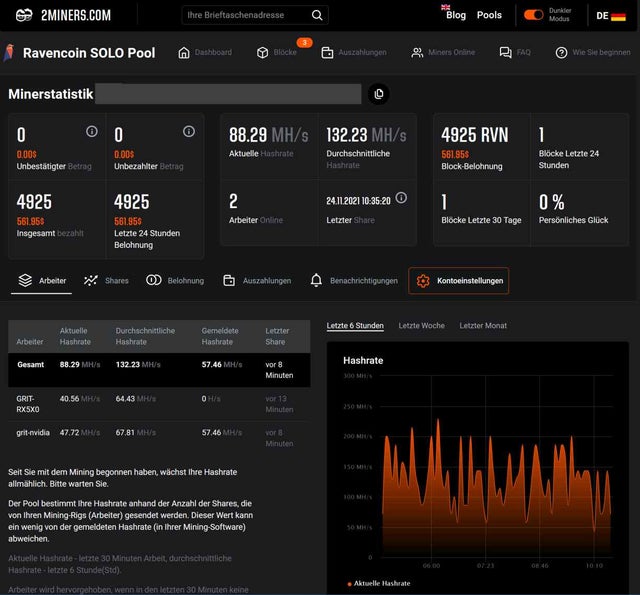This screenshot has width=640, height=595.
Task: Click the FAQ chat bubble icon
Action: [505, 53]
